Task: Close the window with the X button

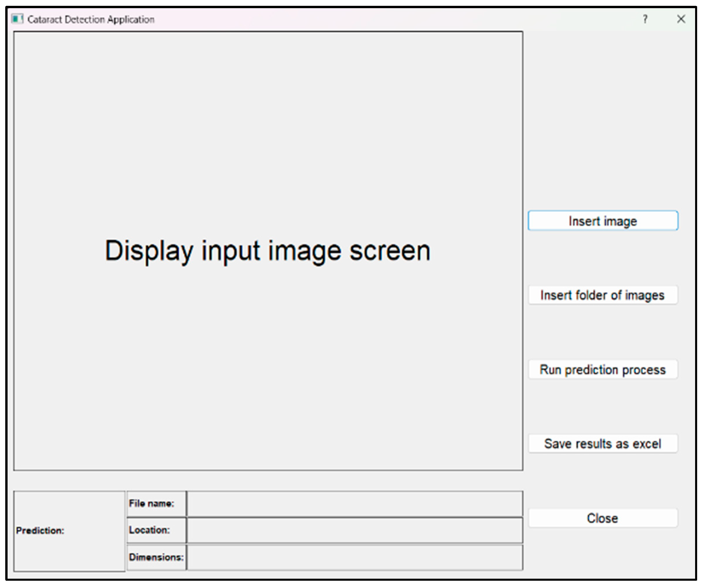Action: click(x=681, y=19)
